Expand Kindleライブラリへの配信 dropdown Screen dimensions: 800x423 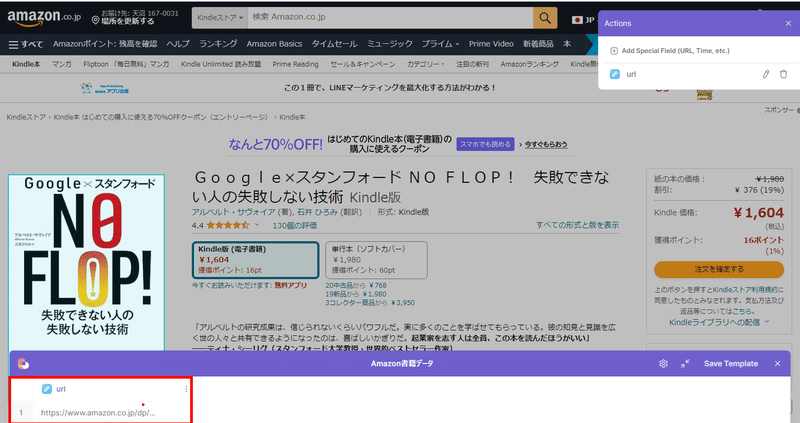pos(719,322)
